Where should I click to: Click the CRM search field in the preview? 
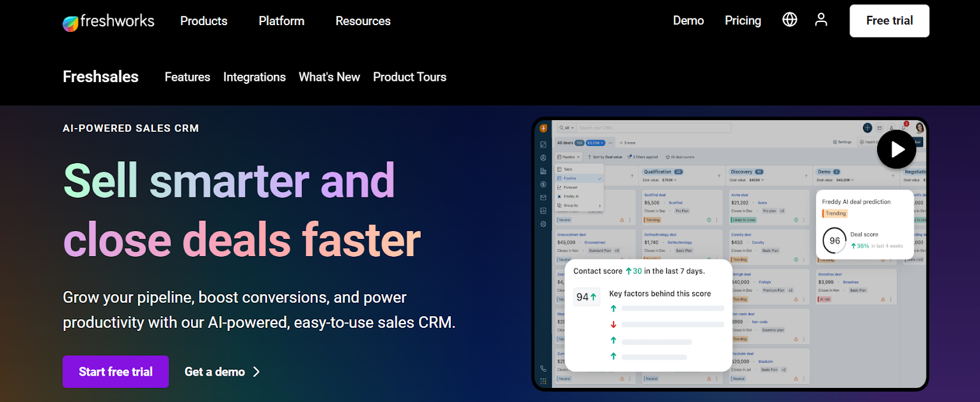click(x=654, y=128)
